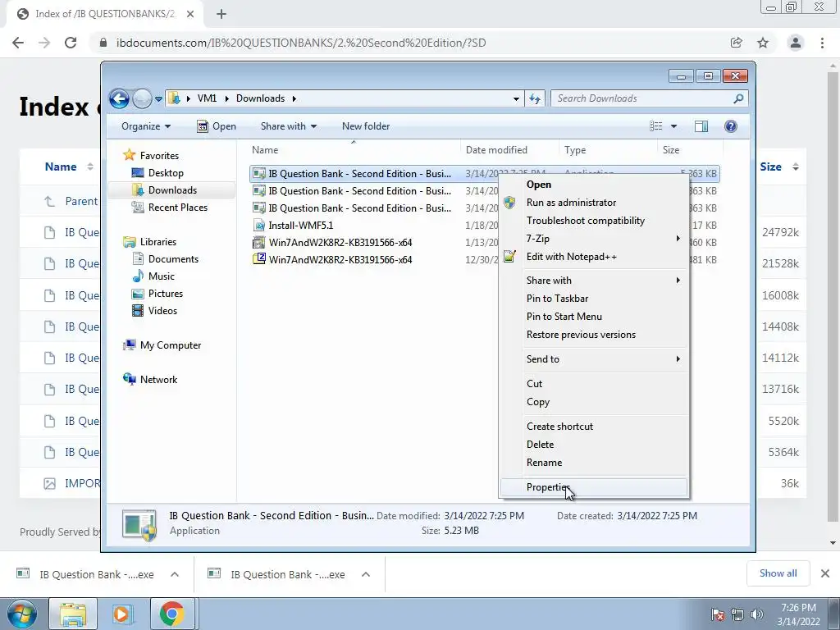Open the Organize dropdown menu
The height and width of the screenshot is (630, 840).
tap(146, 126)
